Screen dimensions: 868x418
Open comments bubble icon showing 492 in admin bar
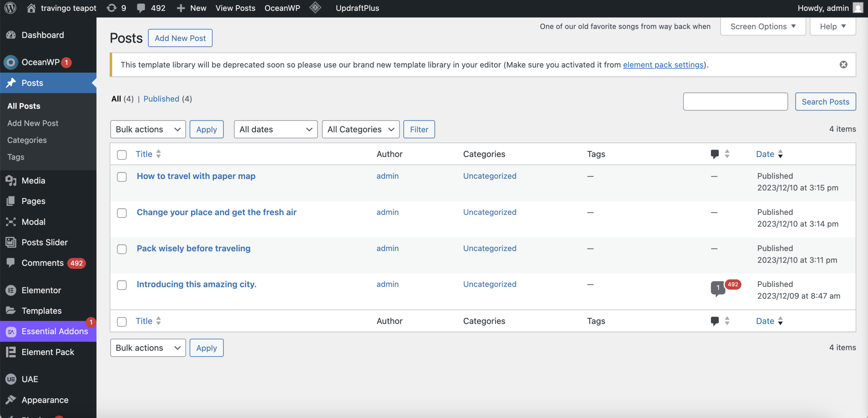pyautogui.click(x=141, y=8)
